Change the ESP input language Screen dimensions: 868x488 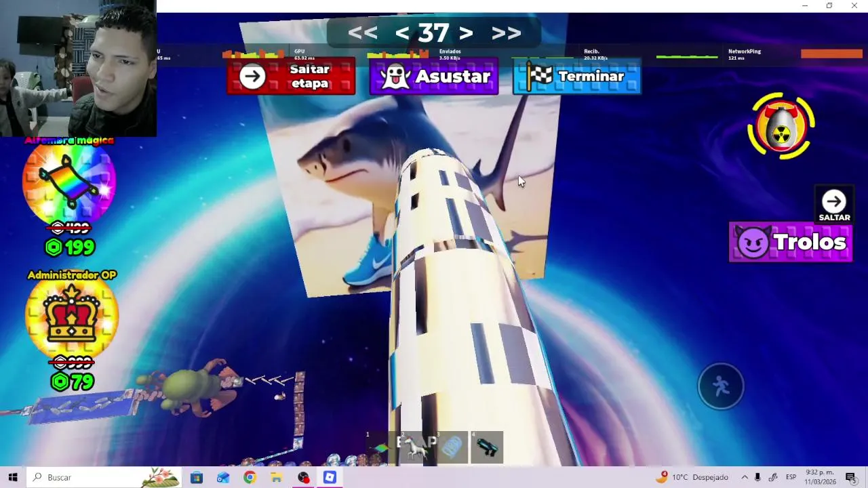pyautogui.click(x=791, y=477)
